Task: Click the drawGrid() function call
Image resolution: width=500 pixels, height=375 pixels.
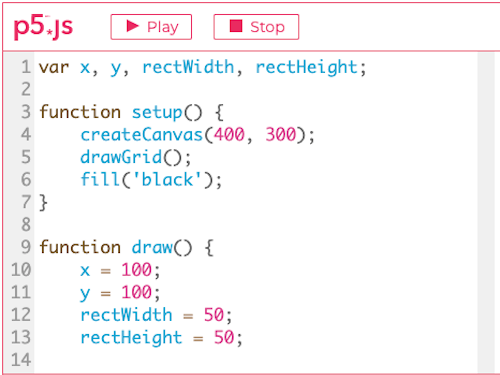Action: pyautogui.click(x=136, y=157)
